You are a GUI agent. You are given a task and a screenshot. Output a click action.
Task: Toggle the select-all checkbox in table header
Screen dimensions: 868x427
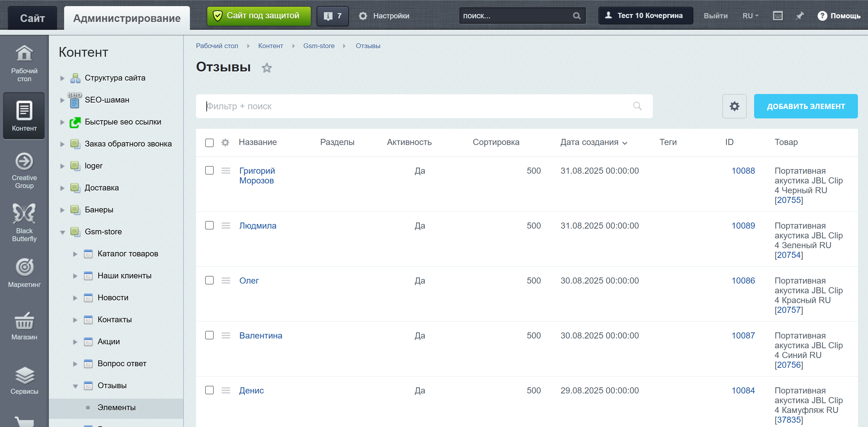coord(209,143)
